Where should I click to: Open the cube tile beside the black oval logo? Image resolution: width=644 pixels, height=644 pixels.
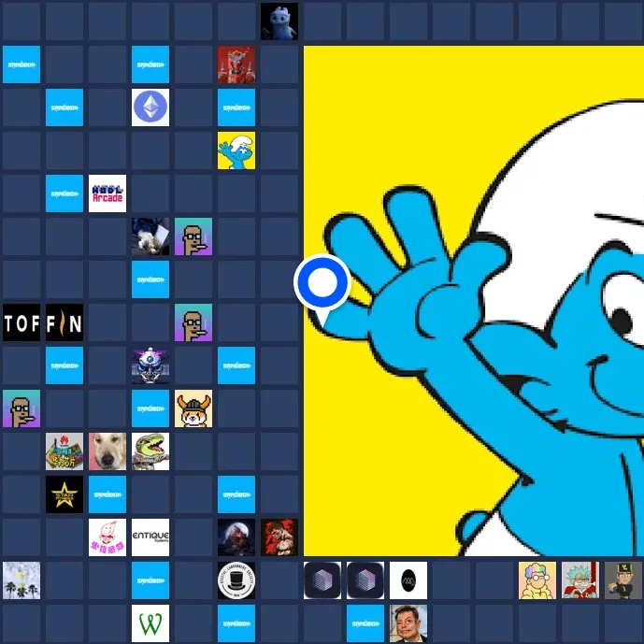365,580
